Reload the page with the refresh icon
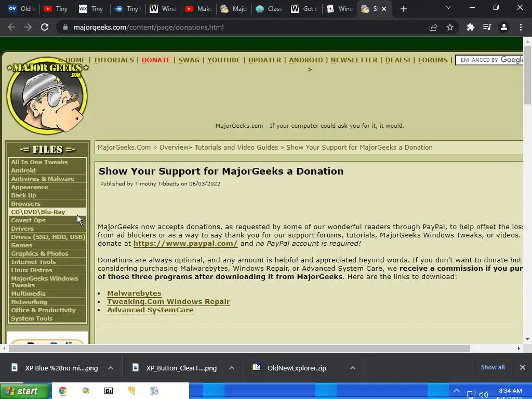Screen dimensions: 532x399 (x=45, y=27)
